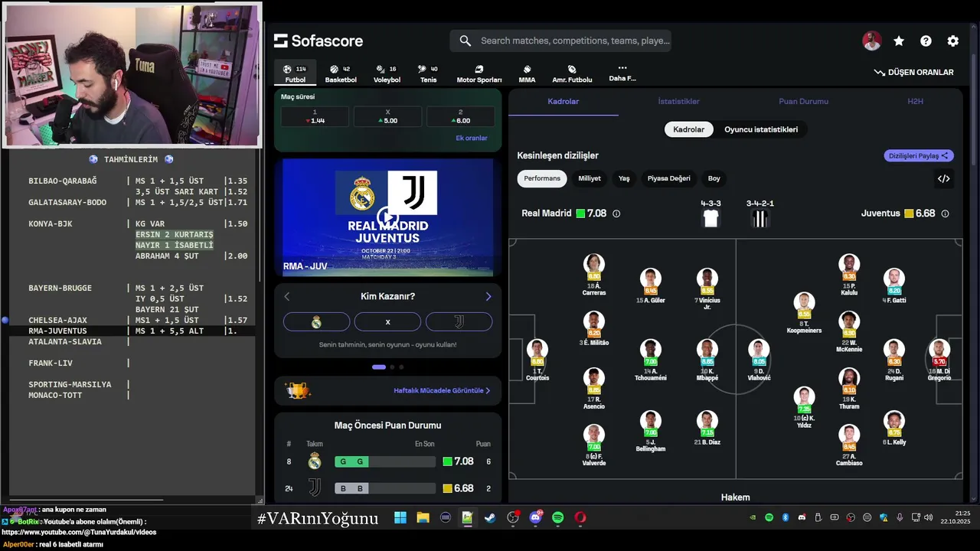The image size is (980, 551).
Task: Pick draw X in Kim Kazanır vote
Action: click(387, 322)
